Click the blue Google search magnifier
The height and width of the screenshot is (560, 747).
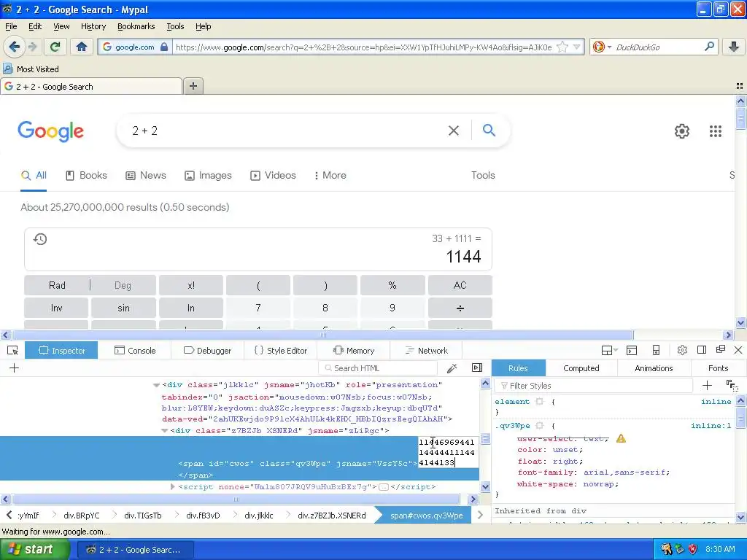(489, 130)
